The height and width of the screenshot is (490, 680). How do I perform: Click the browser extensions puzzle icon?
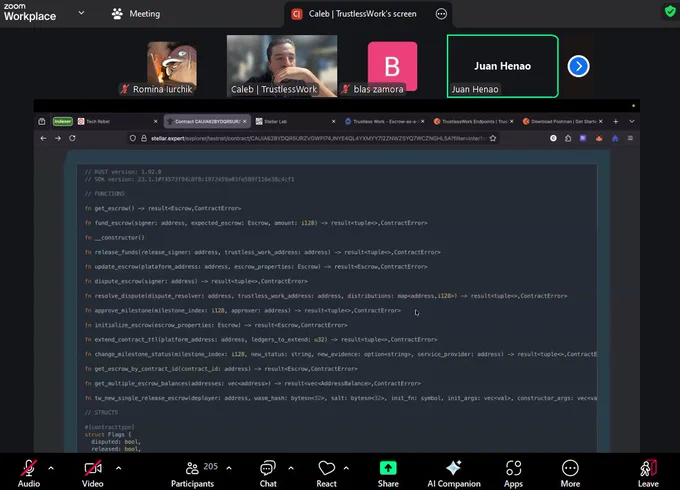568,138
